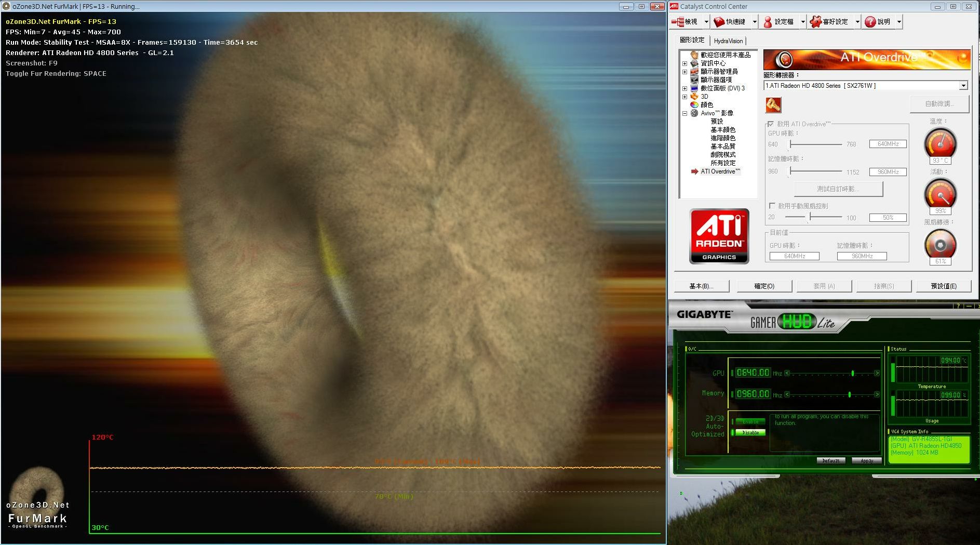Click the 測試自訂時脈 test button
The height and width of the screenshot is (545, 980).
pyautogui.click(x=838, y=189)
